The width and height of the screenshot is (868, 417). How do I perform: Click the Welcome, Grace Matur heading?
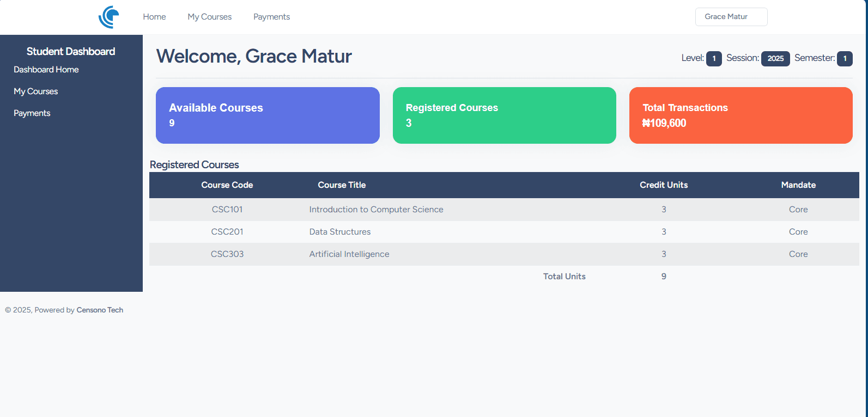click(x=254, y=56)
